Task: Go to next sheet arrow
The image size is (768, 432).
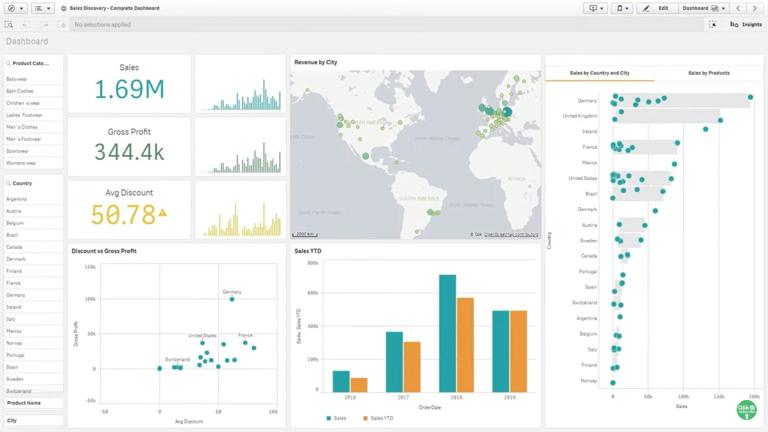Action: pyautogui.click(x=755, y=8)
